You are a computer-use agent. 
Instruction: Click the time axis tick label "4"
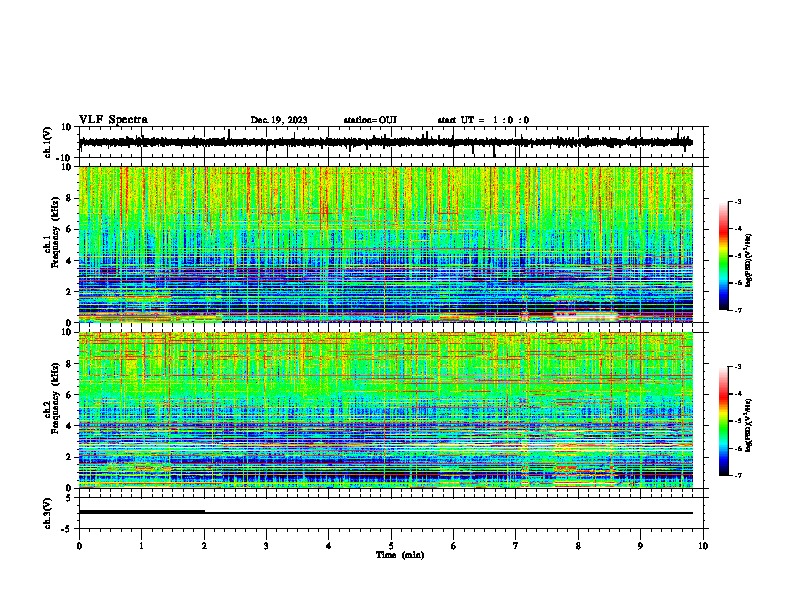click(x=329, y=546)
